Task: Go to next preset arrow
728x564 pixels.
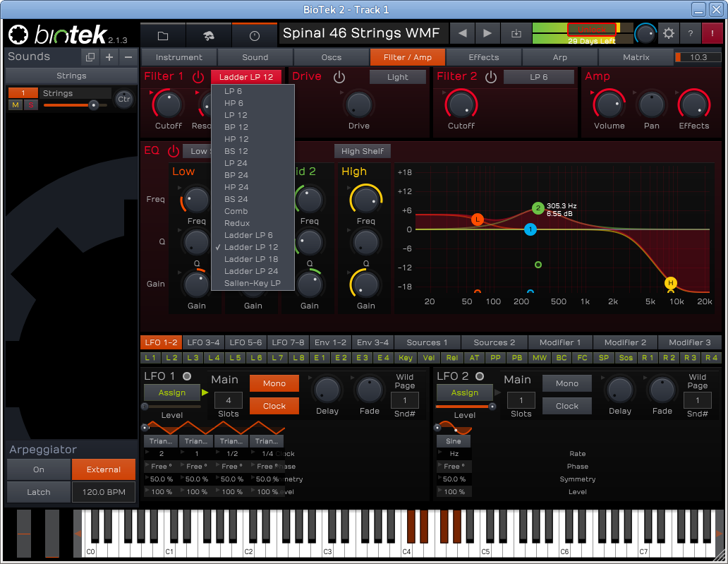Action: (487, 33)
